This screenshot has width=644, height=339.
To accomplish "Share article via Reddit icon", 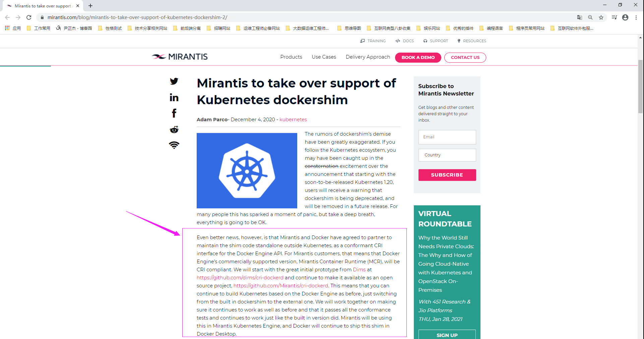I will [174, 130].
